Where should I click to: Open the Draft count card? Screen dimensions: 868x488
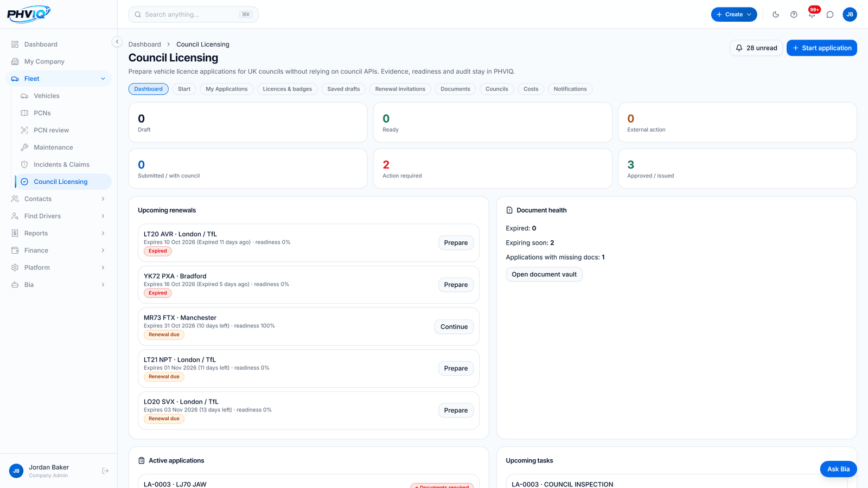click(x=248, y=123)
